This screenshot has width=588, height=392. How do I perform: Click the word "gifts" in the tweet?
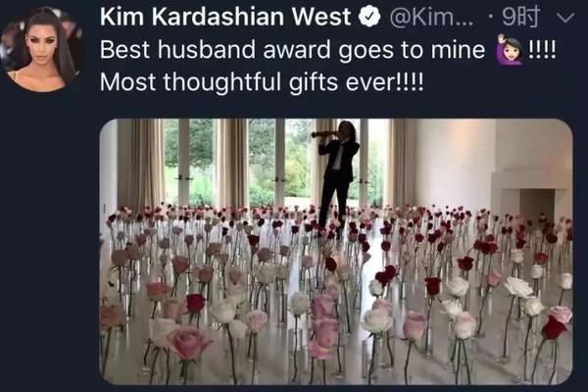coord(314,82)
